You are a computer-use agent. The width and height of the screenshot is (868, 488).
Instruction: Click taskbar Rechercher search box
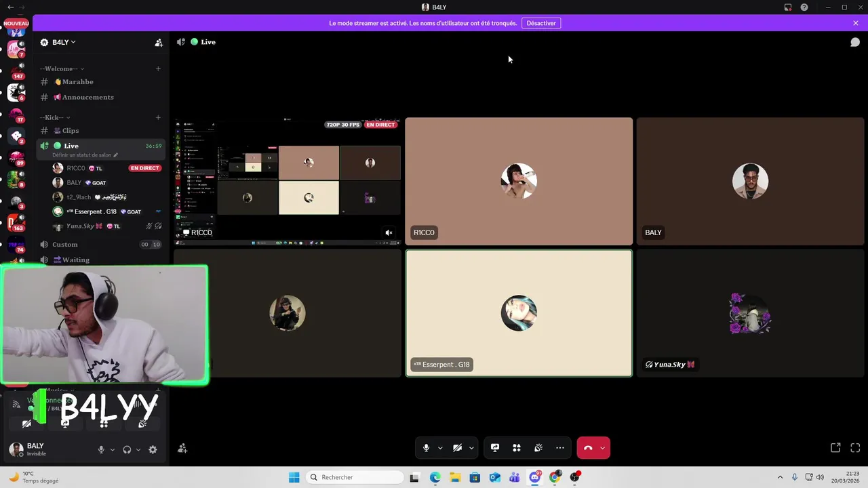355,477
